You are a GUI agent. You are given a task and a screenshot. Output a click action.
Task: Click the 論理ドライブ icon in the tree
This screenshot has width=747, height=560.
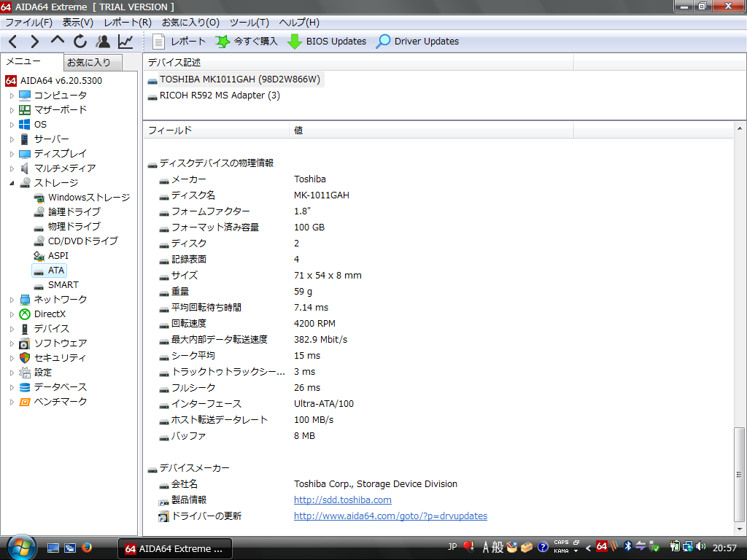tap(39, 212)
